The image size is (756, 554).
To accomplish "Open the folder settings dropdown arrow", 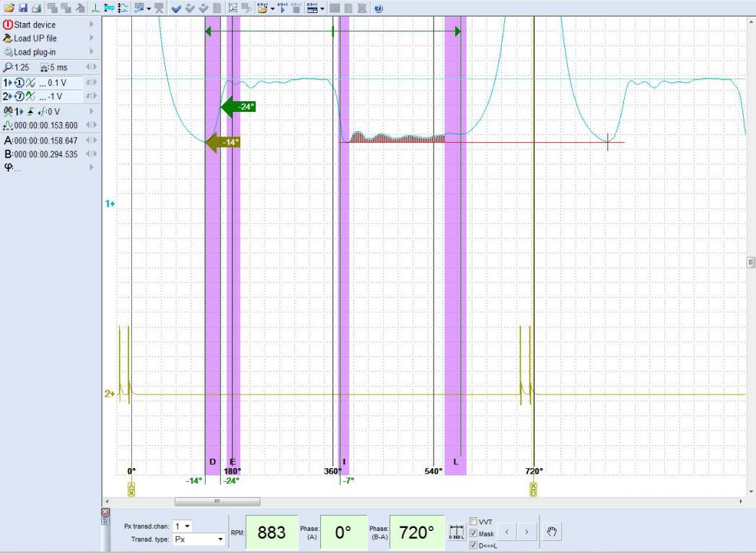I will coord(272,9).
